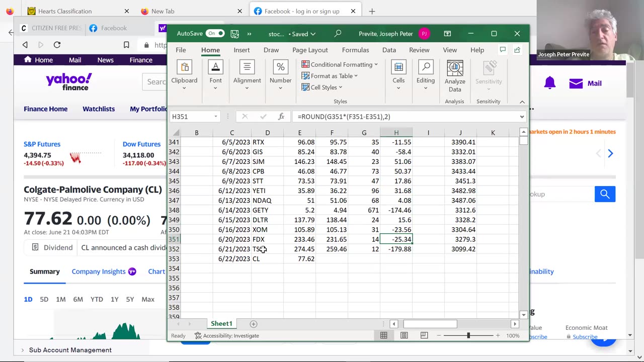This screenshot has width=644, height=362.
Task: Expand the Cells group
Action: (x=398, y=75)
